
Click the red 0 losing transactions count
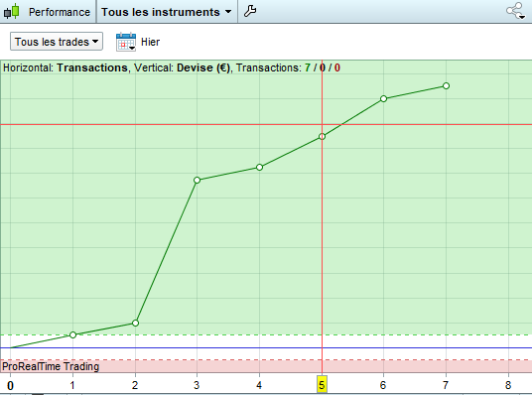click(x=336, y=67)
